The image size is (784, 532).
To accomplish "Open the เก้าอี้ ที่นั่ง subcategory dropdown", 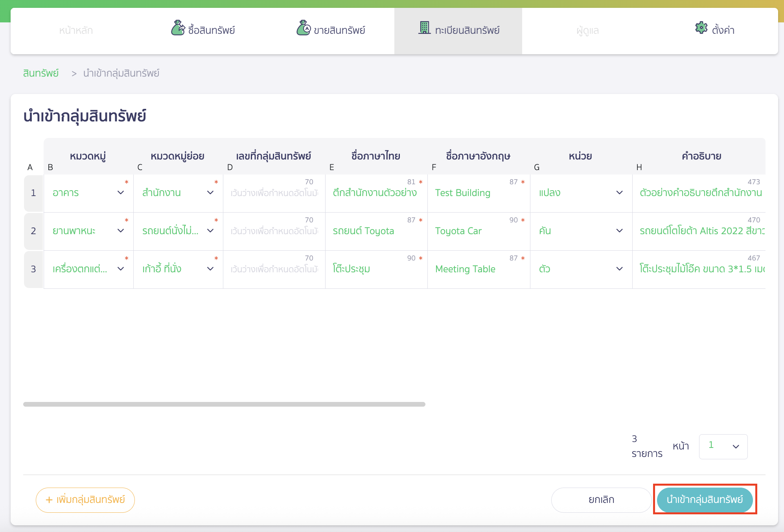I will pos(210,269).
